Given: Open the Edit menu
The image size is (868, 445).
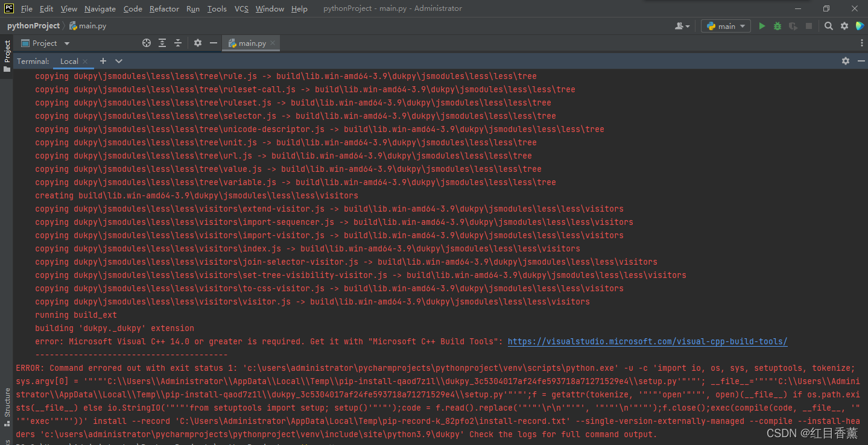Looking at the screenshot, I should [x=46, y=8].
